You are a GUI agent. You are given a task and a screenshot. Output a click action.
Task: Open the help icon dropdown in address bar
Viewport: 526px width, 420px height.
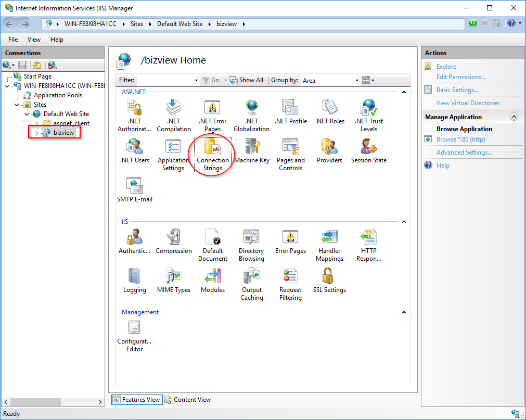[520, 23]
